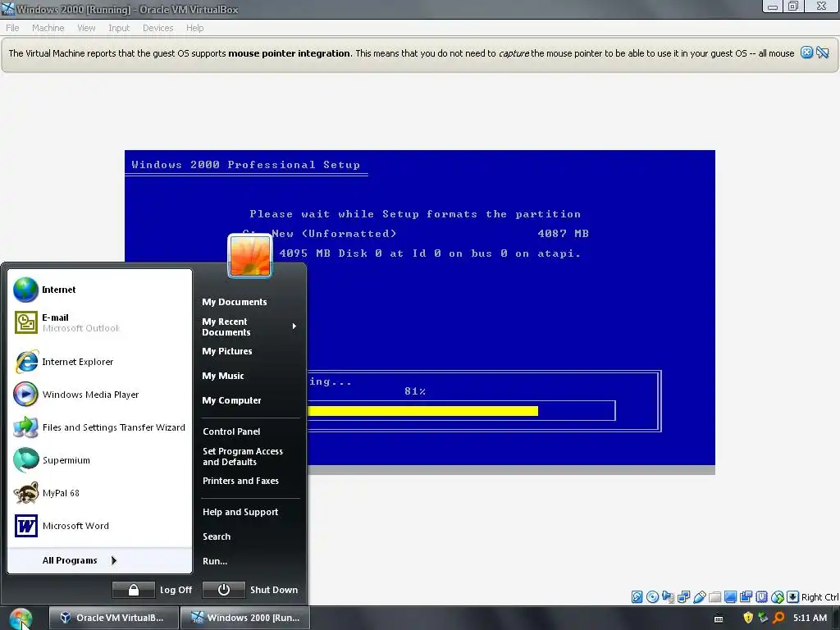Open the Input menu
The width and height of the screenshot is (840, 630).
click(x=119, y=28)
